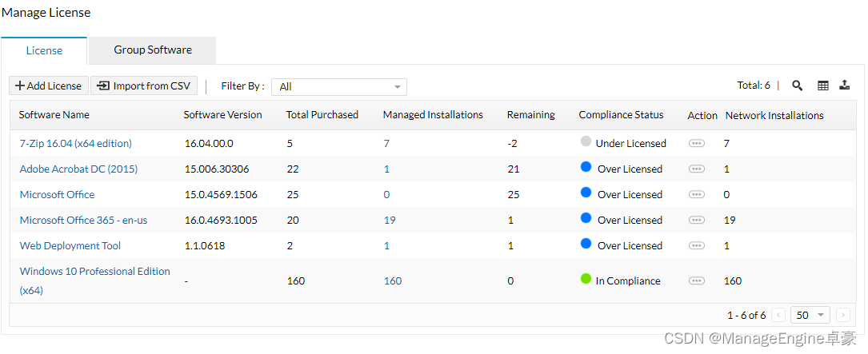Viewport: 868px width, 354px height.
Task: Go to next page arrow
Action: [843, 315]
